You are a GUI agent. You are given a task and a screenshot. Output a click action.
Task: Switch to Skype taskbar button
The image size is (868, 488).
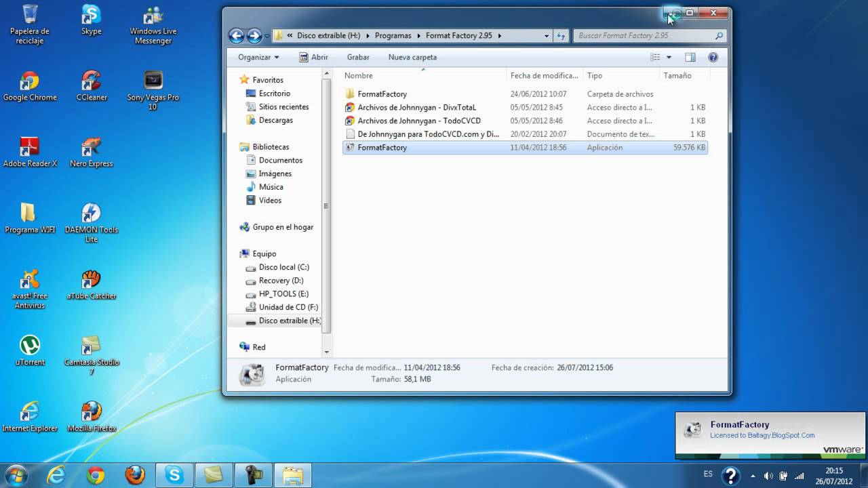pyautogui.click(x=174, y=475)
